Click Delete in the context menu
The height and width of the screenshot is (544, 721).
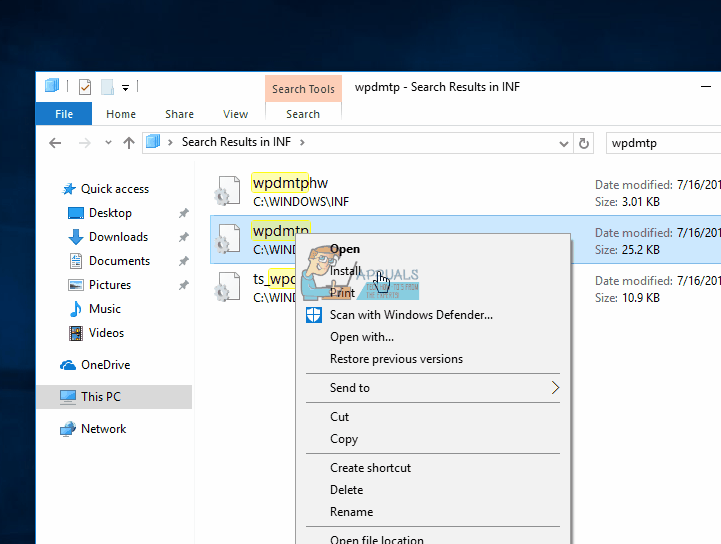click(346, 490)
